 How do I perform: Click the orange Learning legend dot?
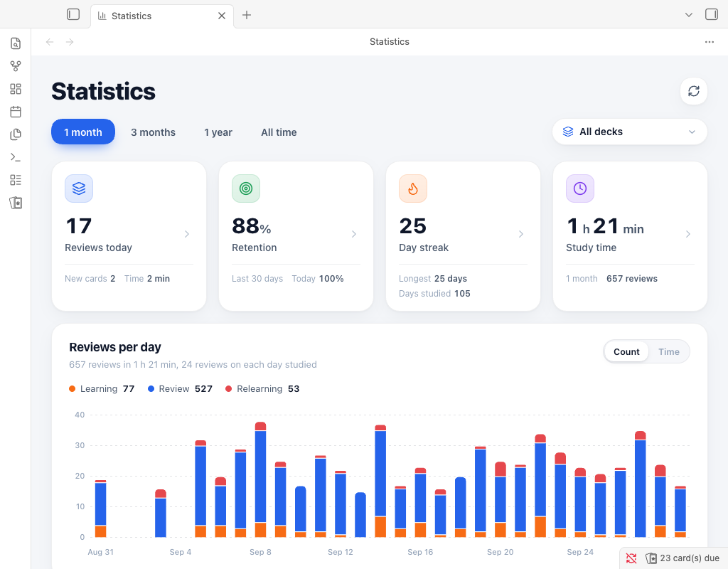pyautogui.click(x=72, y=389)
